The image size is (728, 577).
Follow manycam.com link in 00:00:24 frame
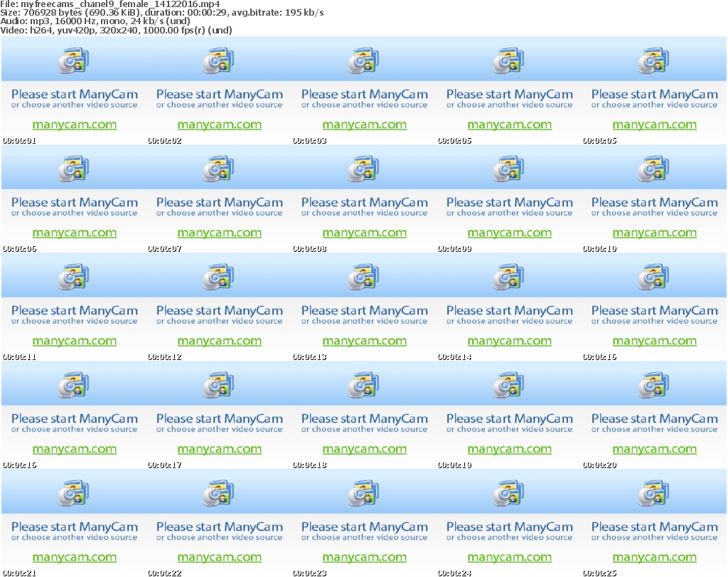pyautogui.click(x=509, y=558)
